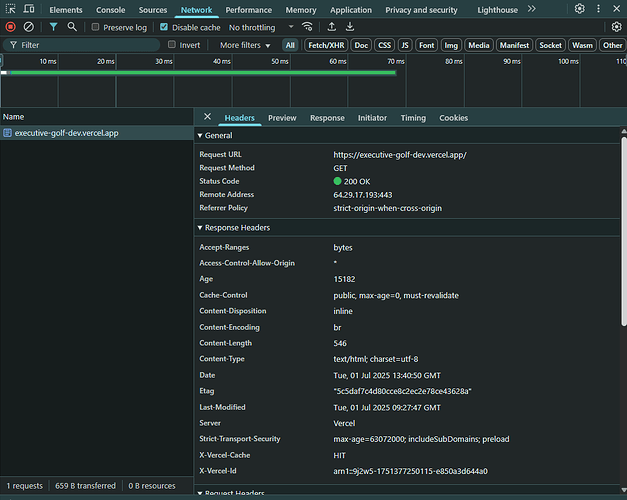Open the Lighthouse tab

[497, 10]
